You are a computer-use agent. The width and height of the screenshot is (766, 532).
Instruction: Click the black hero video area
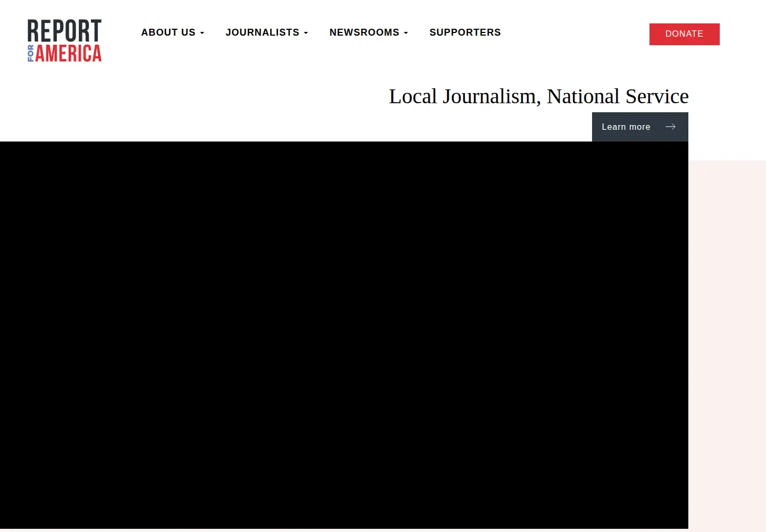tap(344, 335)
